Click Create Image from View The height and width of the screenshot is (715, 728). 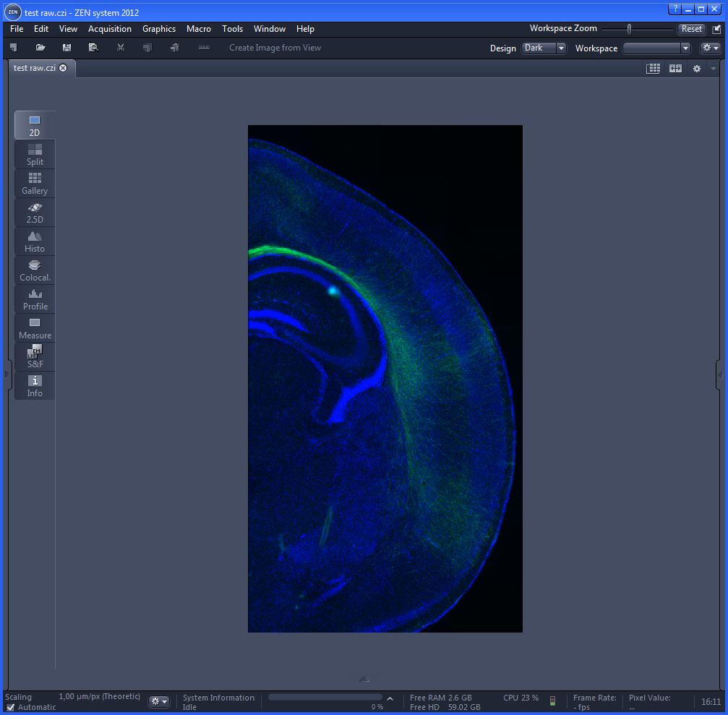click(275, 48)
